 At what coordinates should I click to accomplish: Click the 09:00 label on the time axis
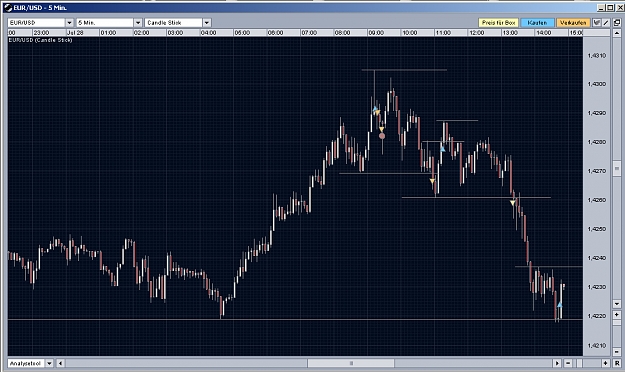click(376, 33)
